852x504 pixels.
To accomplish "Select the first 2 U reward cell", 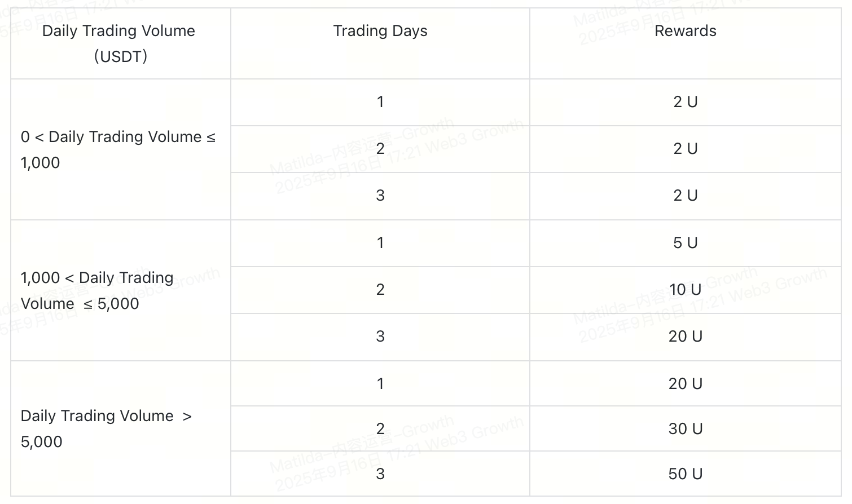I will (685, 102).
